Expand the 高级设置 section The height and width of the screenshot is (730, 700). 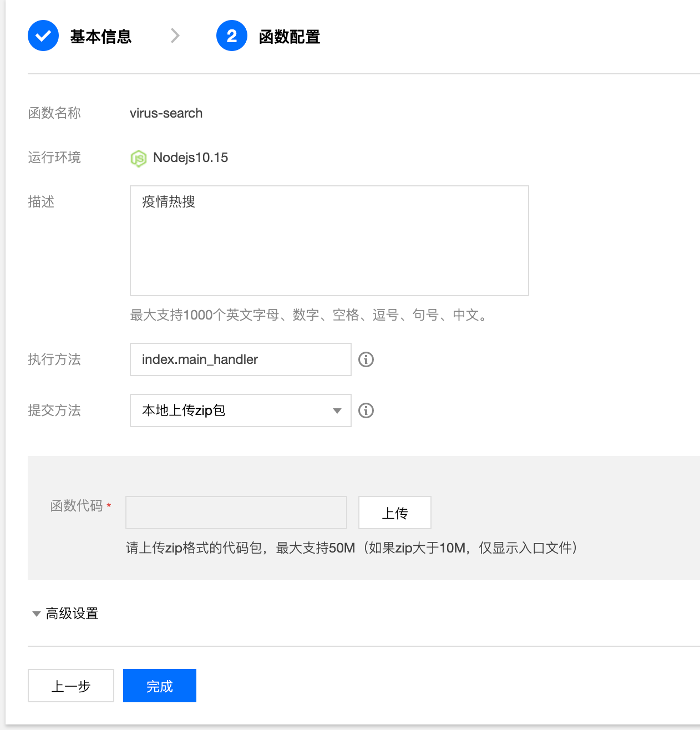71,614
